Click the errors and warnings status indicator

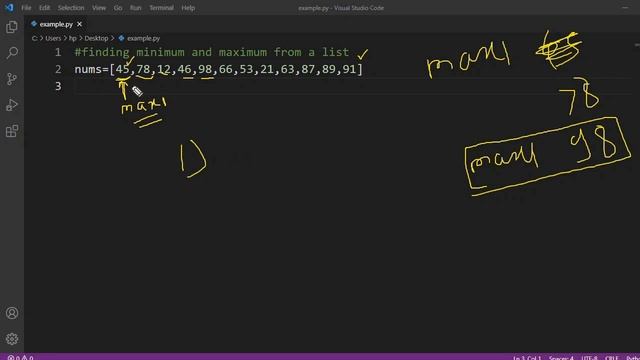[x=20, y=358]
